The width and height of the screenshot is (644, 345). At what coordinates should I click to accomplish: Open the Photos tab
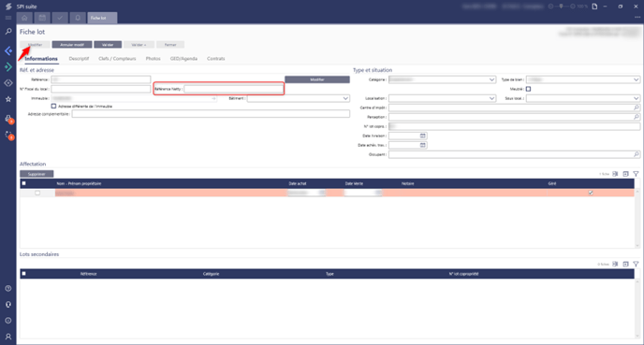click(154, 59)
